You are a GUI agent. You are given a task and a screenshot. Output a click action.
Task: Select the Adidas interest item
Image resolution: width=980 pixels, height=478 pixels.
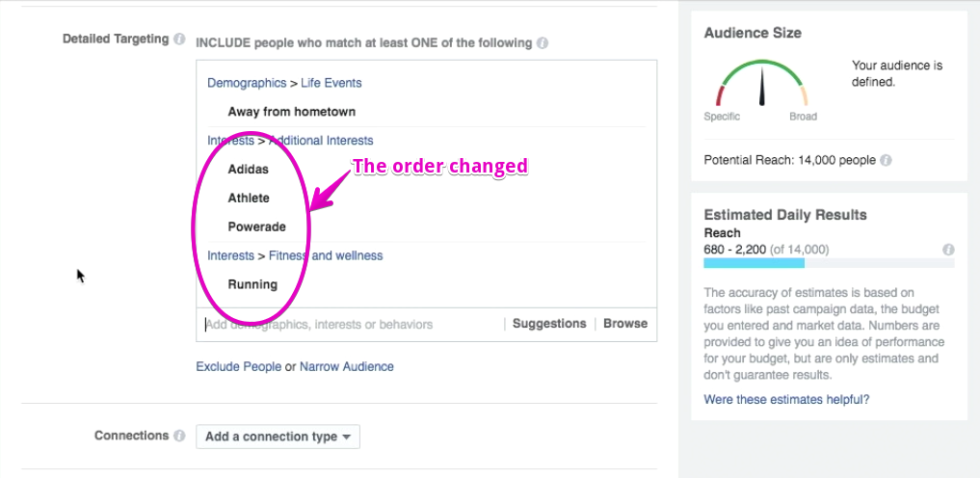tap(248, 170)
